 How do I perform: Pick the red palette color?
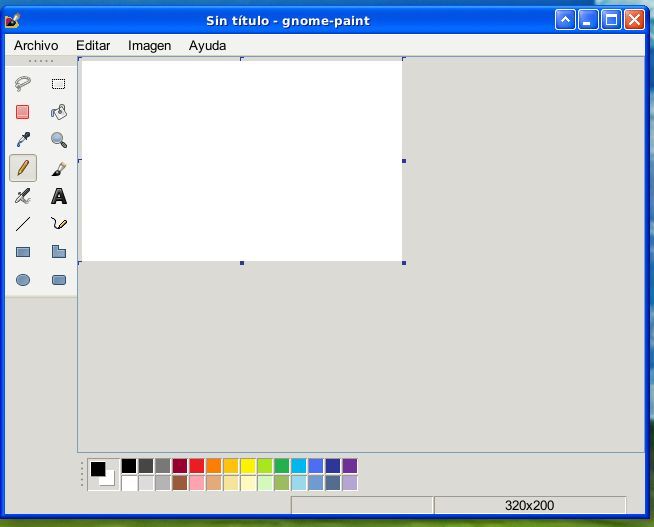197,466
